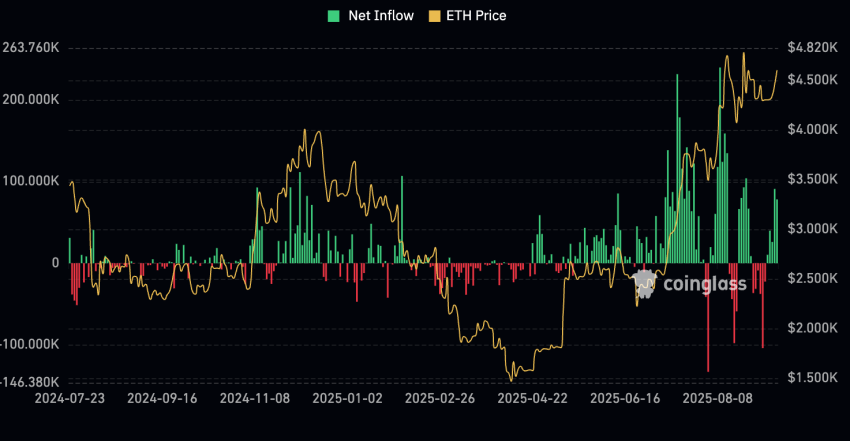Toggle the ETH Price series label
This screenshot has height=441, width=850.
pyautogui.click(x=478, y=15)
